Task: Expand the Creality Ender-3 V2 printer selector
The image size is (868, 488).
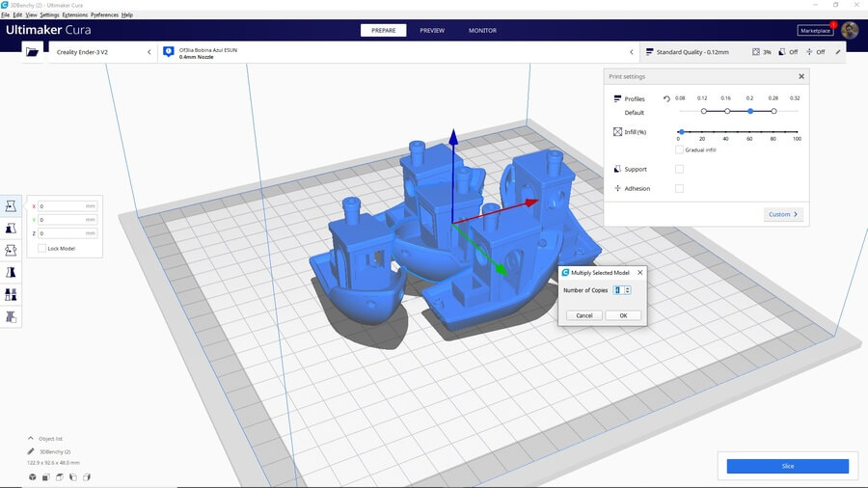Action: click(x=103, y=52)
